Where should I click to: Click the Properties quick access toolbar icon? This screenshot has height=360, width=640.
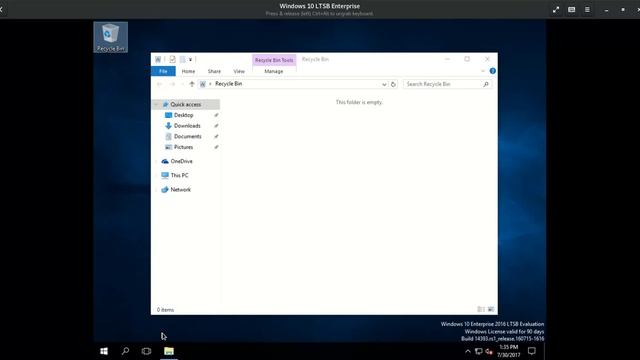172,60
